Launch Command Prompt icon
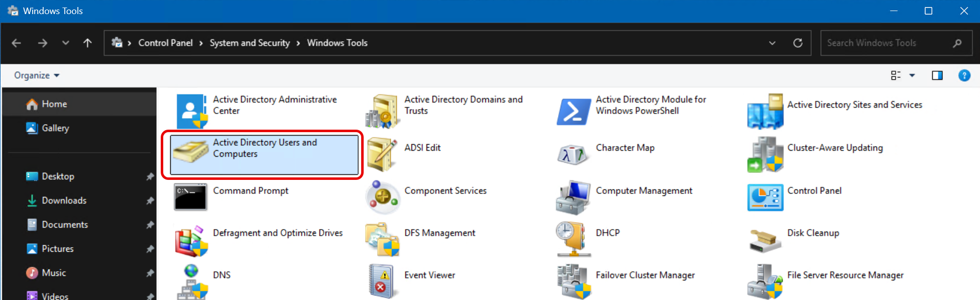980x300 pixels. coord(190,197)
